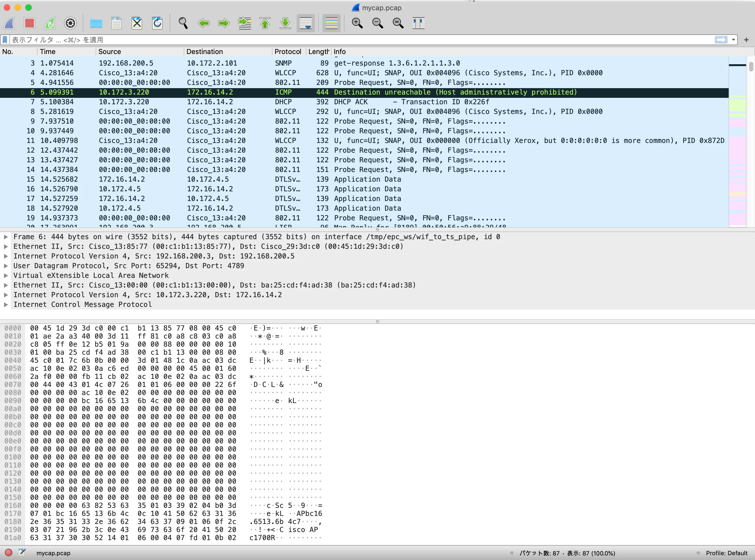Click the display filter bookmark icon
Viewport: 755px width, 560px height.
click(x=5, y=40)
